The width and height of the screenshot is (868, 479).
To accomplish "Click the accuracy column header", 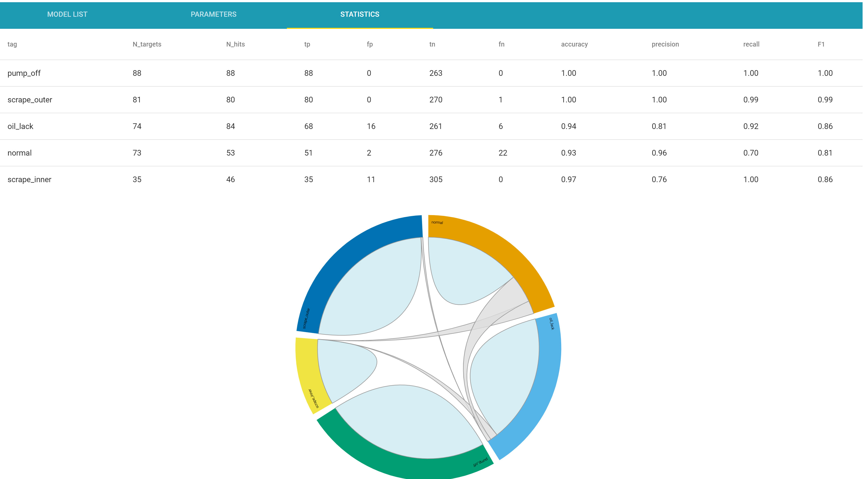I will click(574, 44).
